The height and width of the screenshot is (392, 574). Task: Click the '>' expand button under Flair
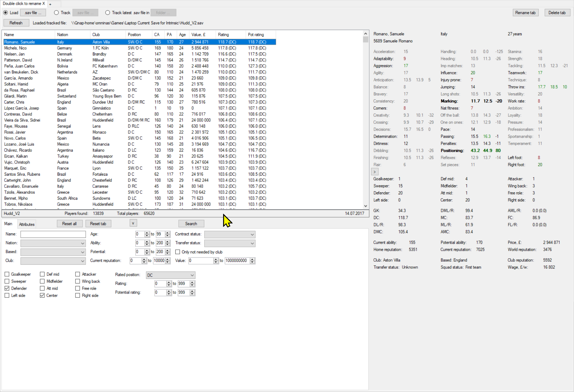(375, 172)
